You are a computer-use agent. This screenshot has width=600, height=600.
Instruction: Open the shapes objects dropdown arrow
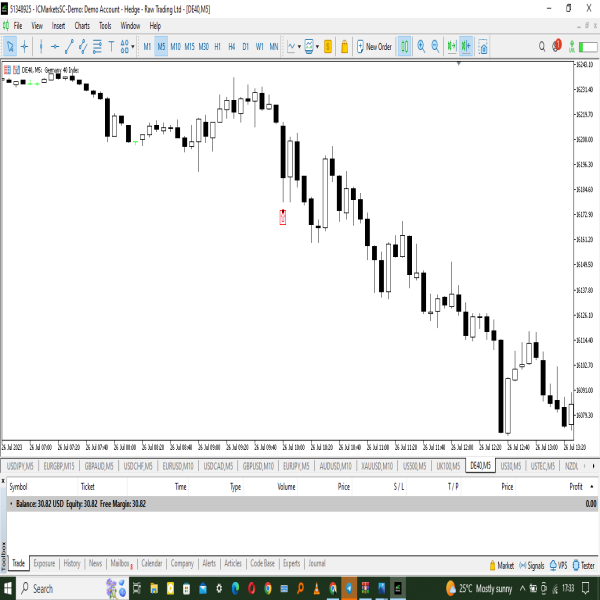tap(133, 47)
